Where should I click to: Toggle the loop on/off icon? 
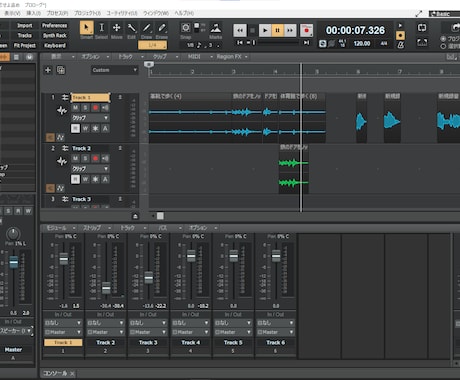pos(422,28)
